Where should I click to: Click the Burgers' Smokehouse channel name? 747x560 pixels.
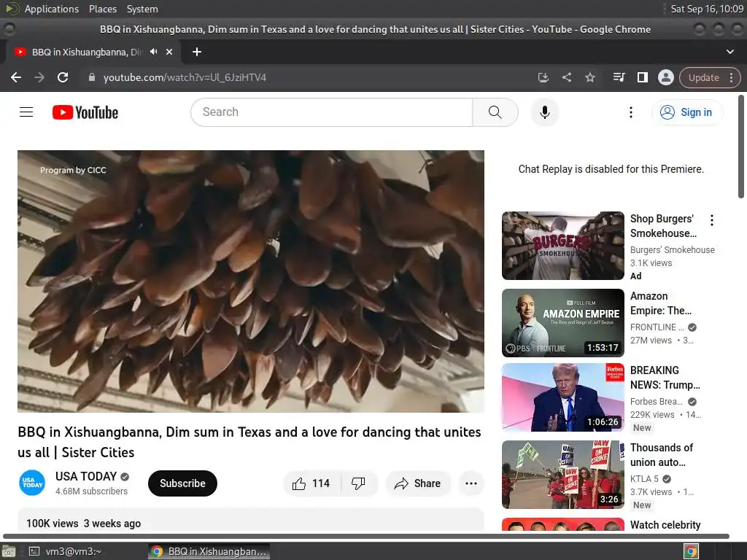(x=672, y=249)
